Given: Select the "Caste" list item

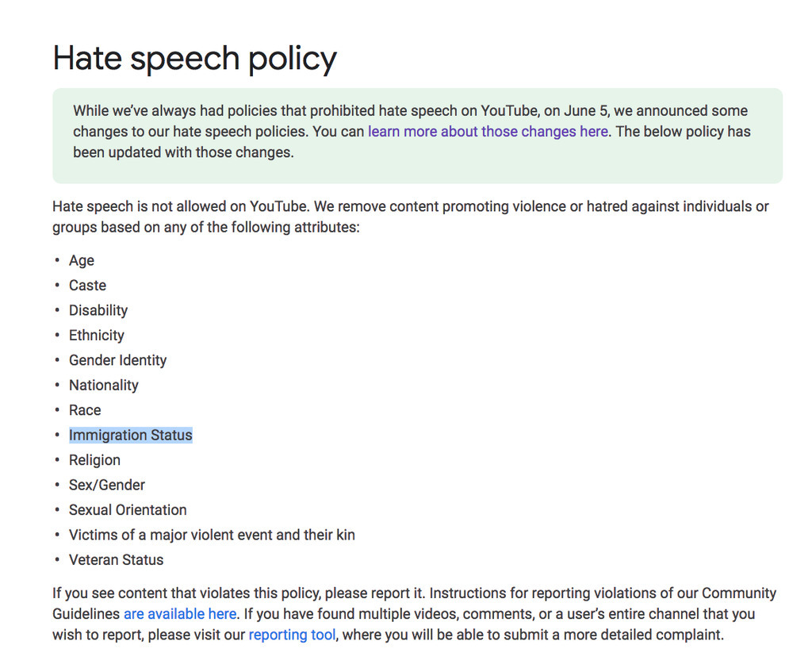Looking at the screenshot, I should tap(87, 286).
